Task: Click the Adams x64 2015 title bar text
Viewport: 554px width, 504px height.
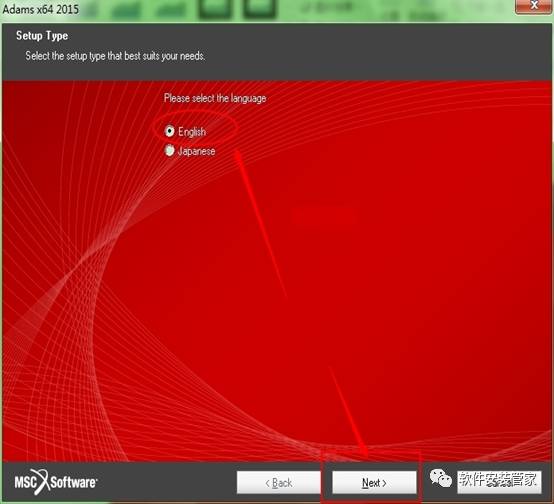Action: point(40,9)
